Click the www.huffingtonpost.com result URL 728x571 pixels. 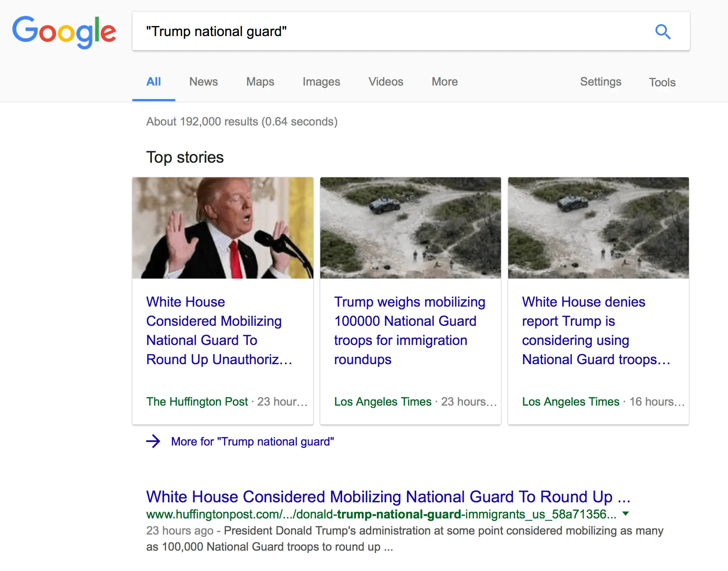381,514
